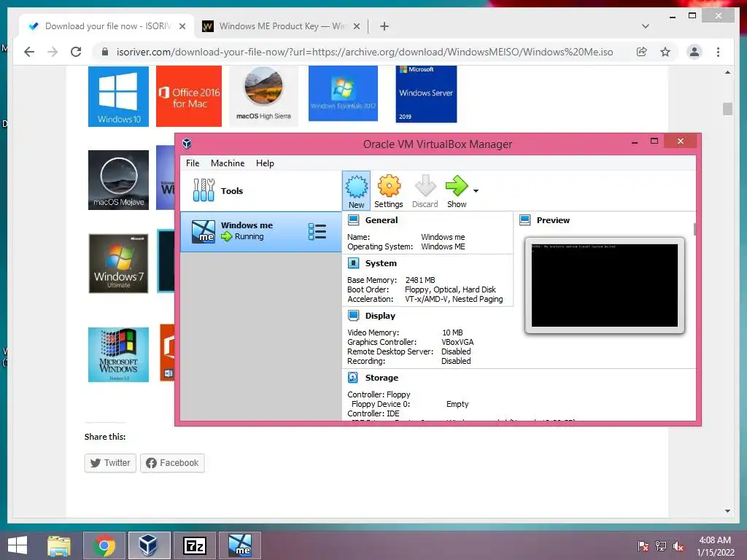Click Boot Order value Floppy, Optical, Hard Disk
The height and width of the screenshot is (560, 747).
pyautogui.click(x=450, y=289)
